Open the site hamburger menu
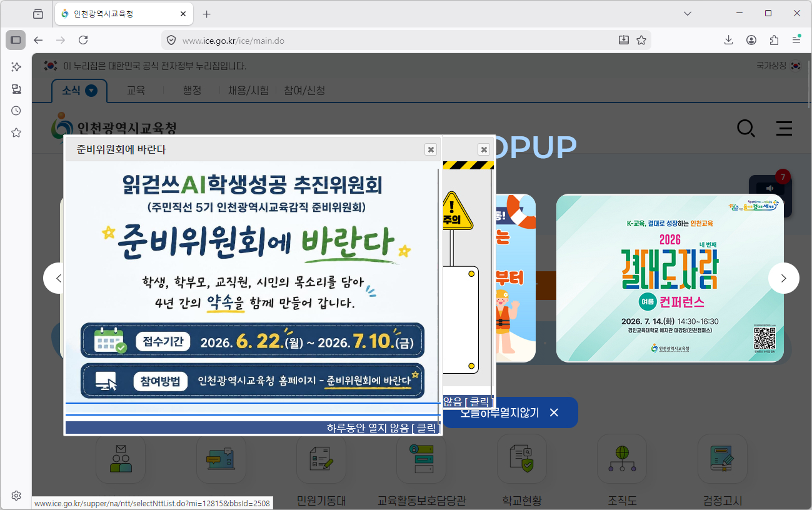Viewport: 812px width, 510px height. 784,128
